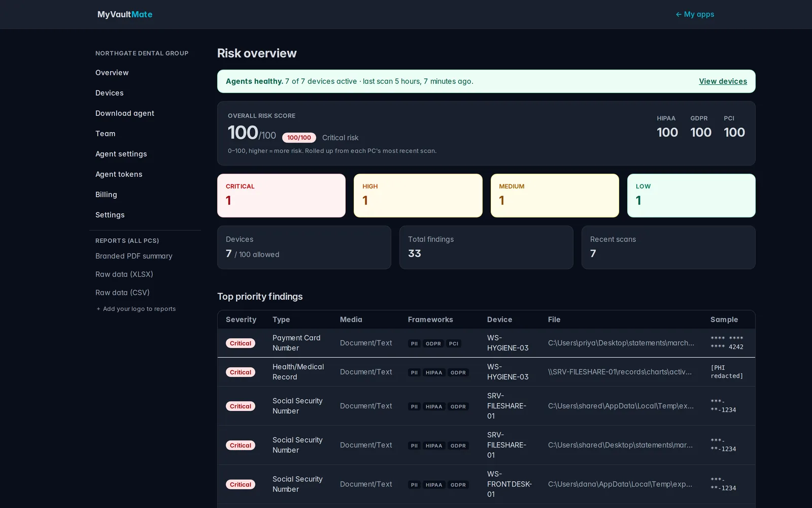
Task: Select the Payment Card Number finding type
Action: (x=296, y=343)
